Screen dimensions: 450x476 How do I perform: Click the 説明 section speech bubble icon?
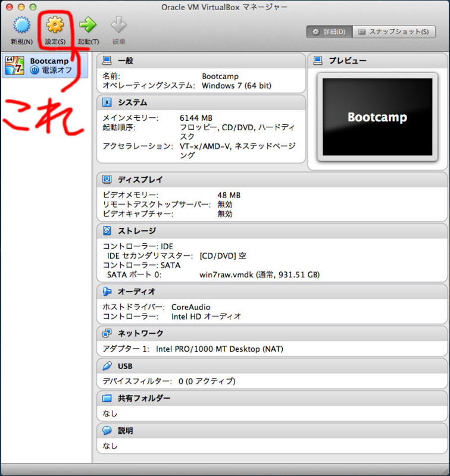(107, 430)
